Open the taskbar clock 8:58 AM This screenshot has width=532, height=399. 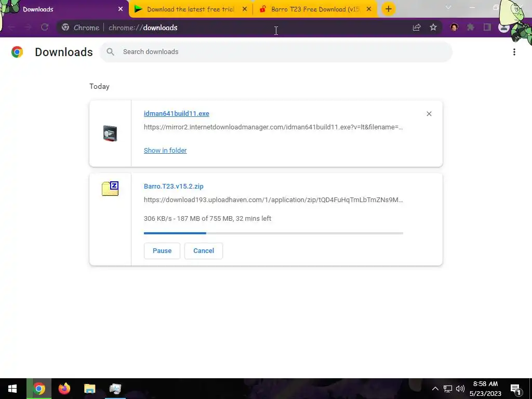click(x=486, y=389)
